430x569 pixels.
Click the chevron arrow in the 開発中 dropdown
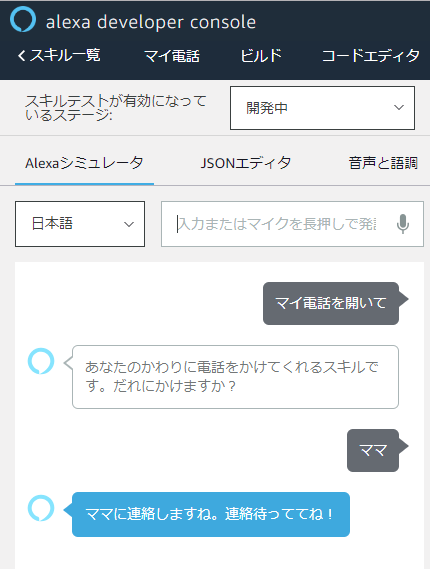[x=399, y=107]
